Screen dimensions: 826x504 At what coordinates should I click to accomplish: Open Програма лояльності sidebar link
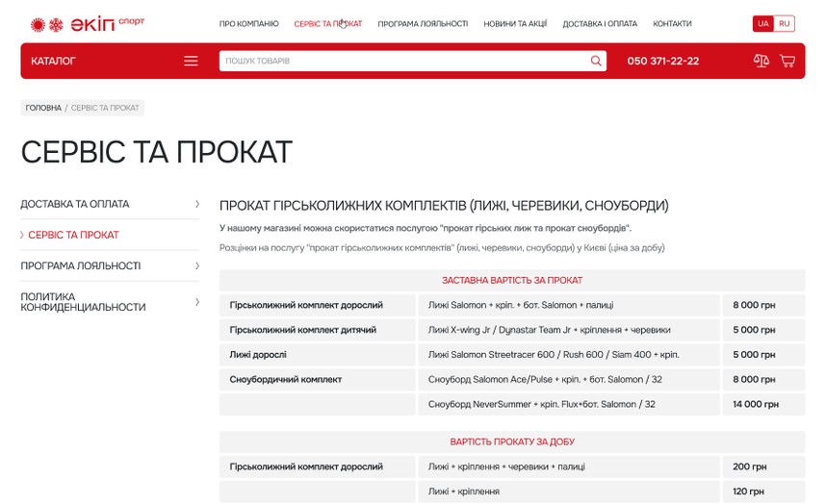coord(81,265)
